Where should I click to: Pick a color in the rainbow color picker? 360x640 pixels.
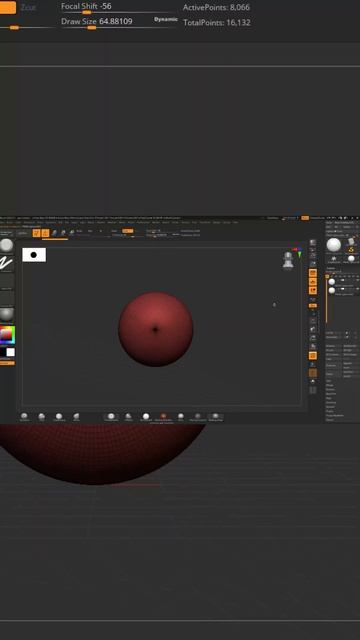pos(7,335)
